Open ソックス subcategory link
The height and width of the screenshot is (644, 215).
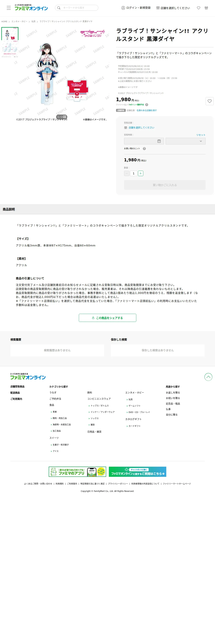pos(95,418)
